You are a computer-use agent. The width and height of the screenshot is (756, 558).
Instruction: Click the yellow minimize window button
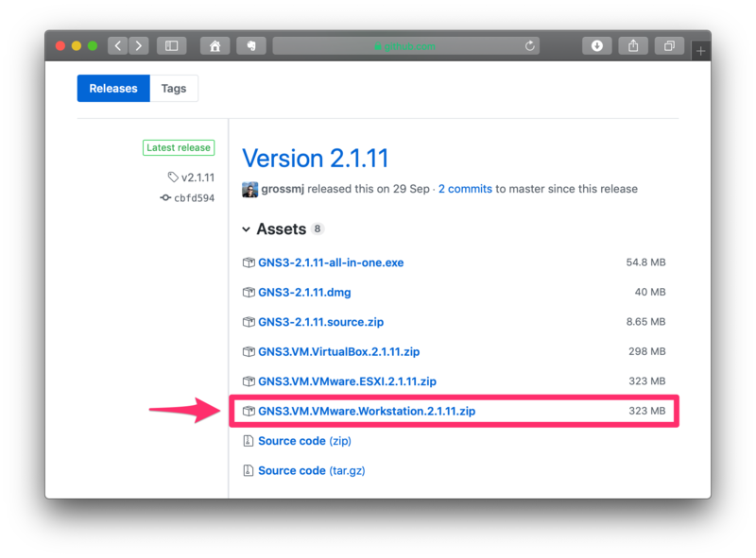(77, 45)
